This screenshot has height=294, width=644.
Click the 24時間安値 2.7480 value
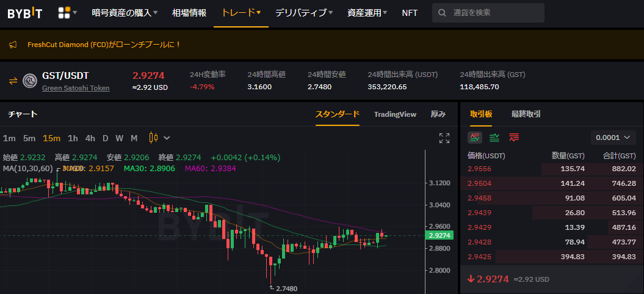[x=319, y=87]
